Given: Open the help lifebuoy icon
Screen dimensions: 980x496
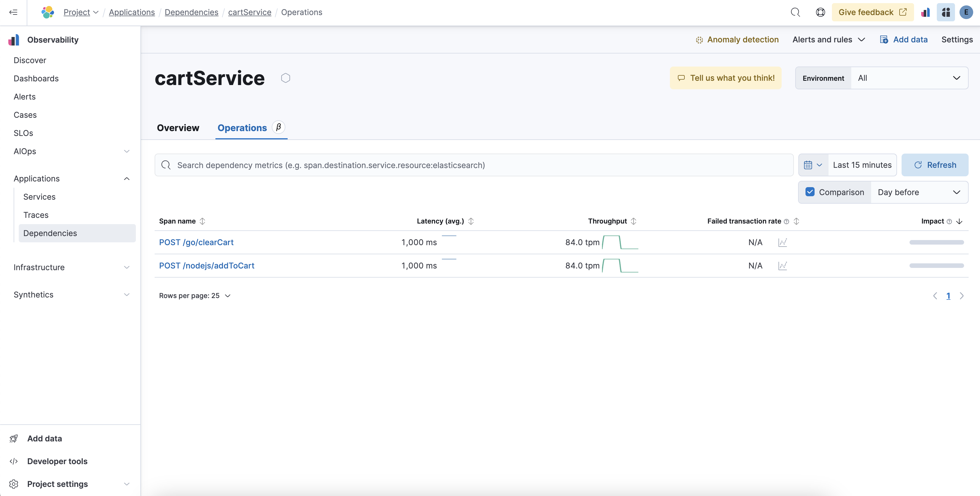Looking at the screenshot, I should point(820,12).
